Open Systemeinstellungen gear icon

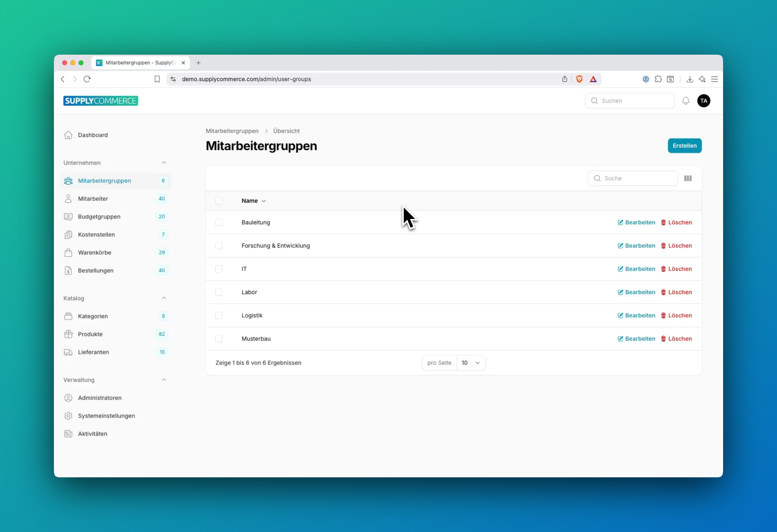(x=68, y=416)
